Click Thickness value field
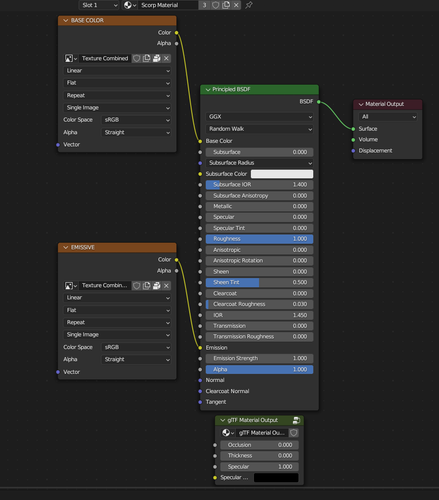The image size is (439, 500). point(259,456)
